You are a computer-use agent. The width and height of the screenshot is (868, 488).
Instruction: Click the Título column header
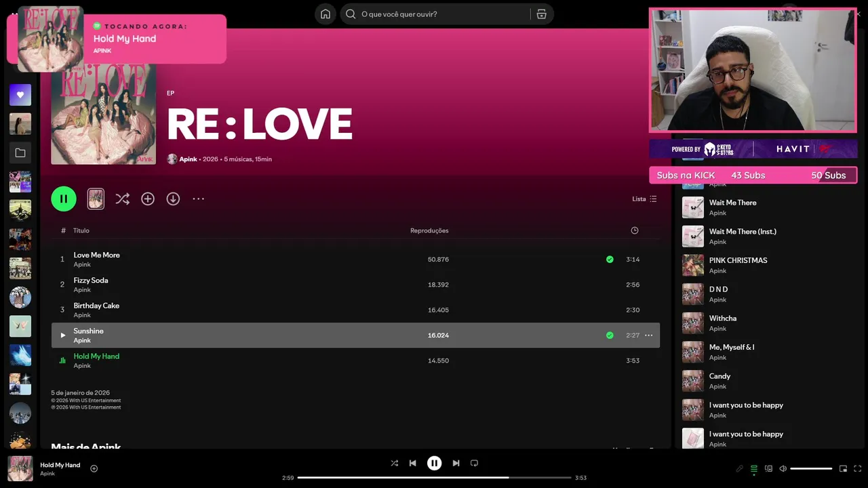click(81, 230)
